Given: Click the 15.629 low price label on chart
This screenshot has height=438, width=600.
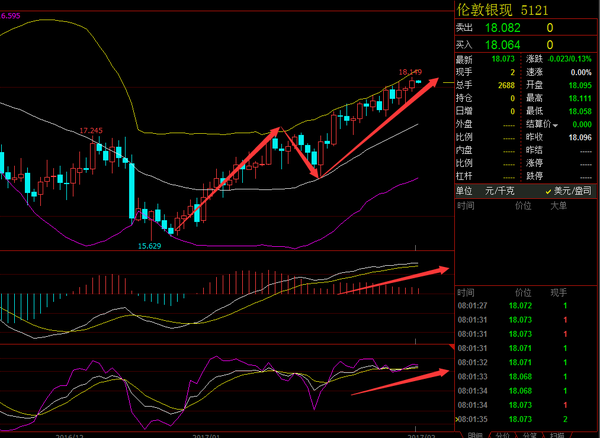Looking at the screenshot, I should [x=149, y=246].
